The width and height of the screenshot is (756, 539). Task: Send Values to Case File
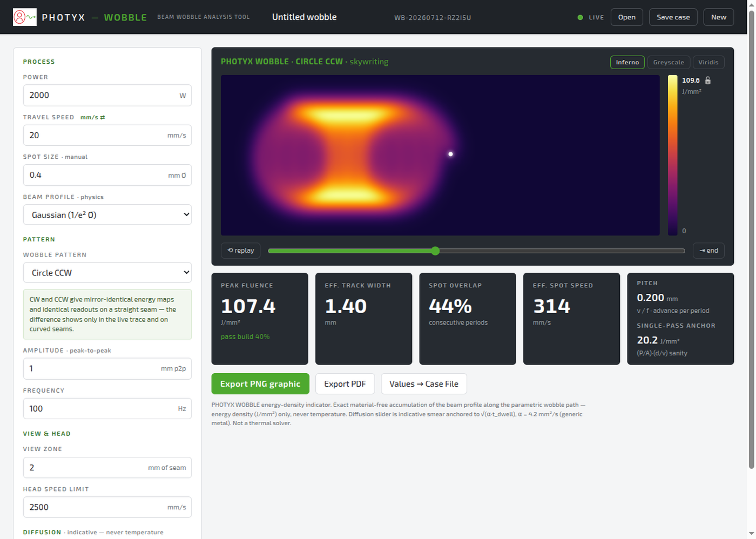coord(424,384)
